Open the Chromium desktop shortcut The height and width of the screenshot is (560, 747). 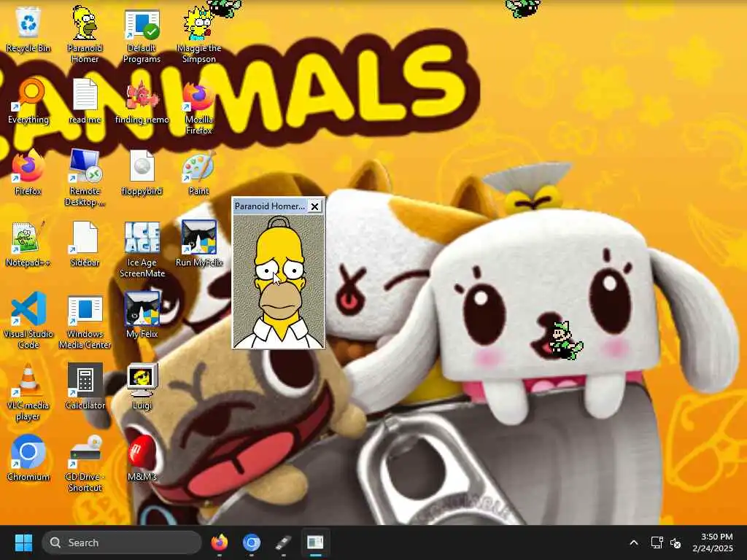pyautogui.click(x=28, y=459)
